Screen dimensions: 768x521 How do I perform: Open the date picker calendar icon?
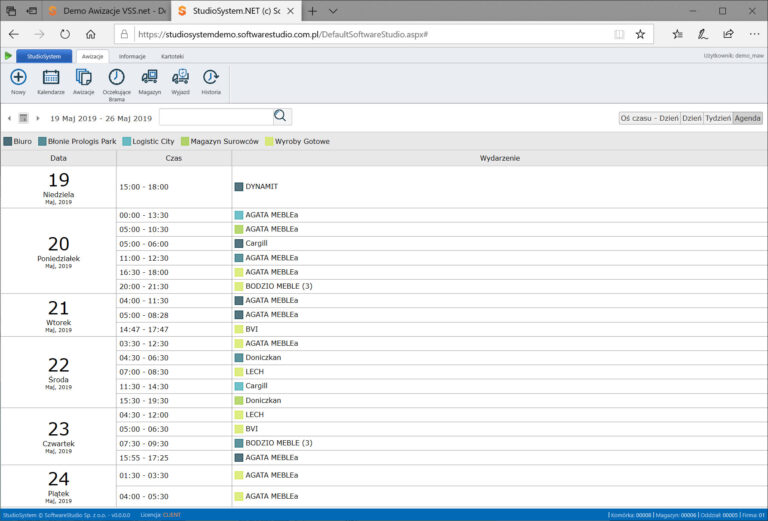click(23, 118)
